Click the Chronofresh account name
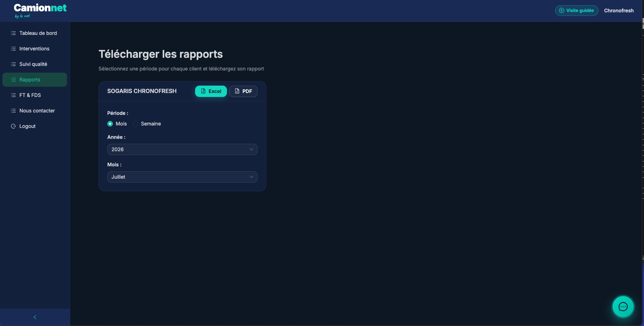 [619, 11]
